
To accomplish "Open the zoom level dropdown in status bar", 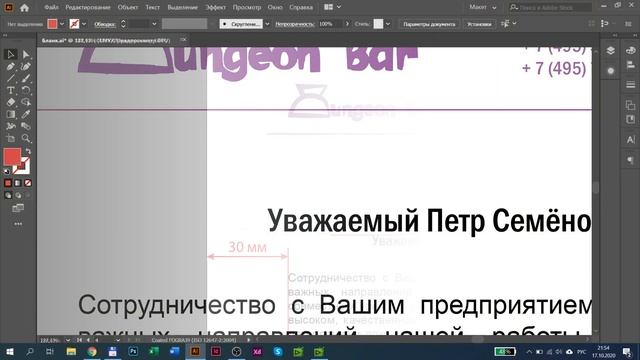I will 68,340.
